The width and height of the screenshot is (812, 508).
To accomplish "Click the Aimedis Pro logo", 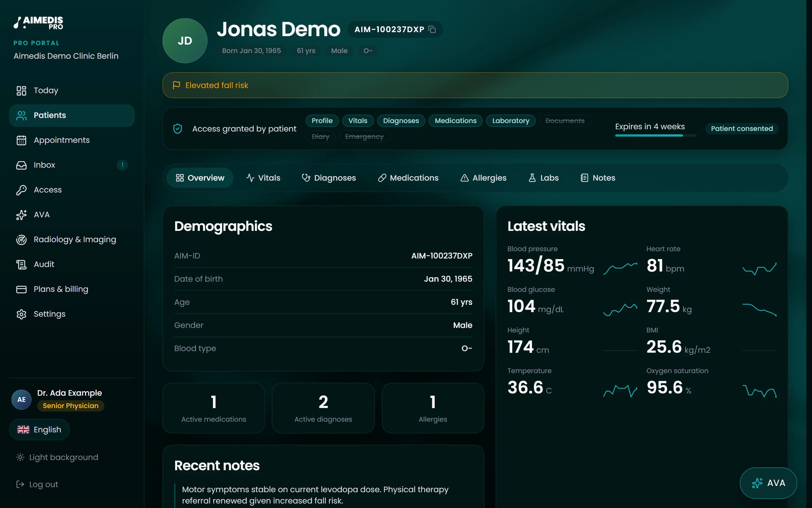I will coord(38,23).
